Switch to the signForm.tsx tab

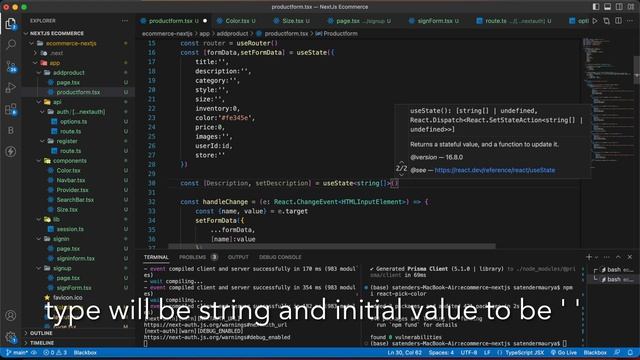[x=435, y=21]
